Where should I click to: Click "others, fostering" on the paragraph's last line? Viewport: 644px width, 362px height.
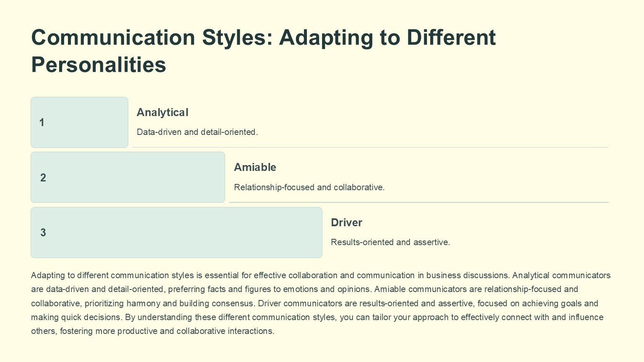[x=62, y=331]
